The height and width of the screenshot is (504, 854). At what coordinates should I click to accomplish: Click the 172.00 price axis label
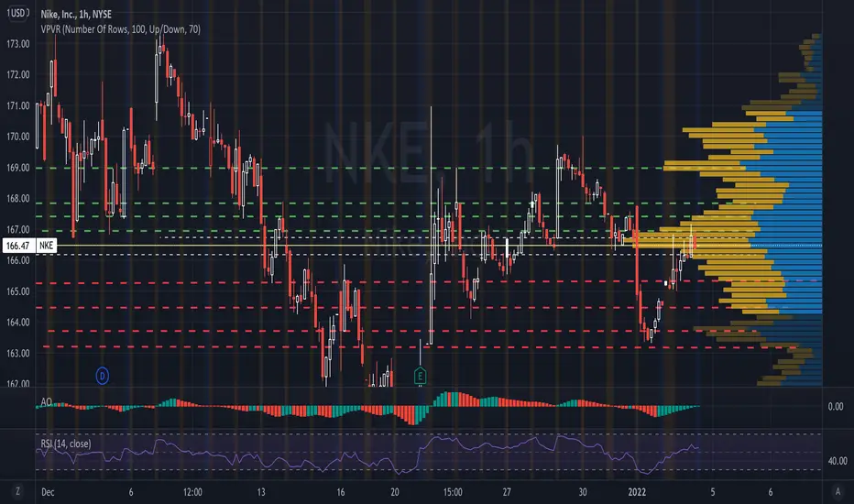coord(18,74)
